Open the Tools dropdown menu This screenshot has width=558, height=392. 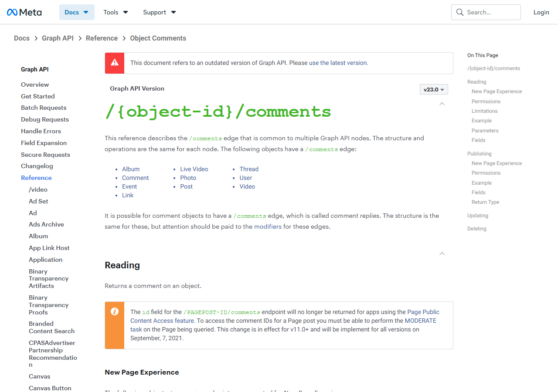pyautogui.click(x=116, y=12)
